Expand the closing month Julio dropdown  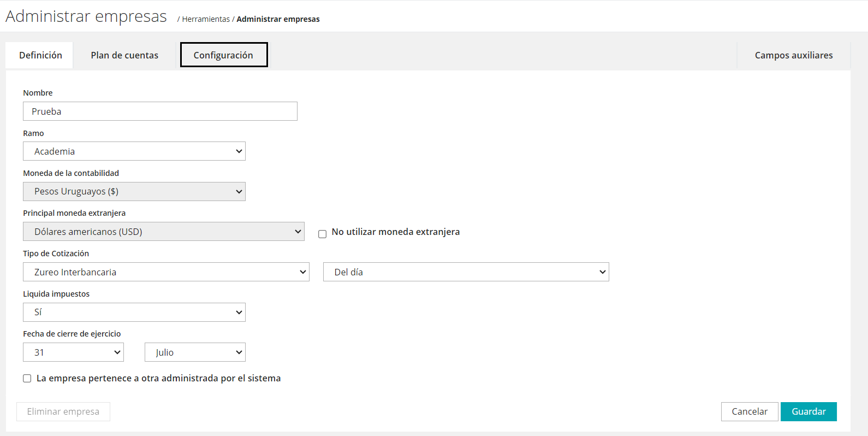(195, 352)
